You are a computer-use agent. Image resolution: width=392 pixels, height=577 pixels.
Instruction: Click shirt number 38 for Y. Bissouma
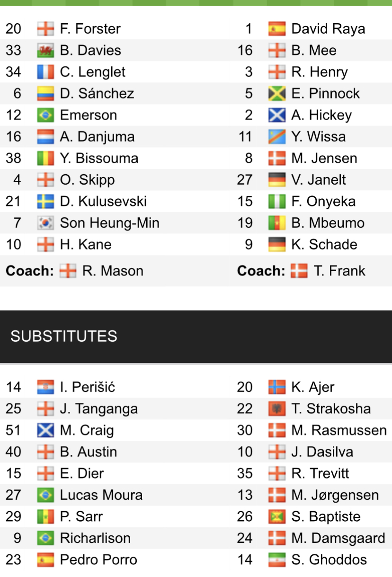(x=13, y=158)
